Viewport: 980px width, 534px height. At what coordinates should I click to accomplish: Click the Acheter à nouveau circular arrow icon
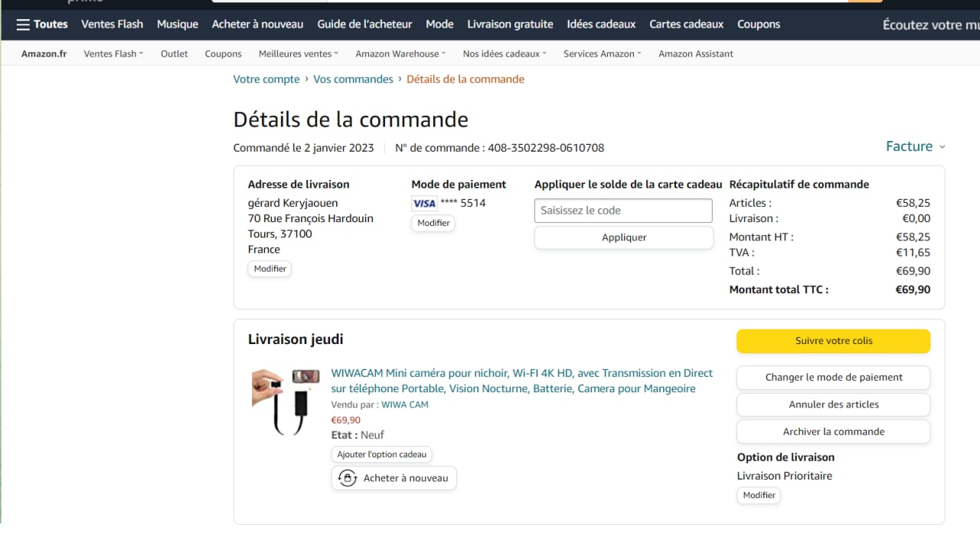(348, 478)
